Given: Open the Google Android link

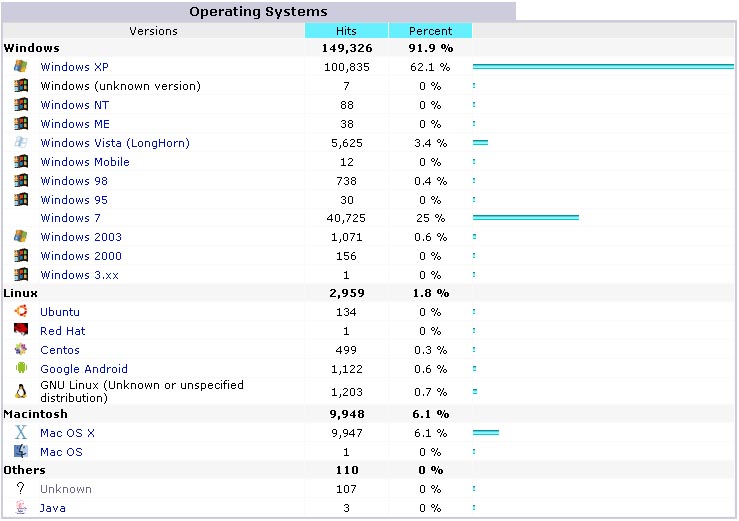Looking at the screenshot, I should (84, 369).
